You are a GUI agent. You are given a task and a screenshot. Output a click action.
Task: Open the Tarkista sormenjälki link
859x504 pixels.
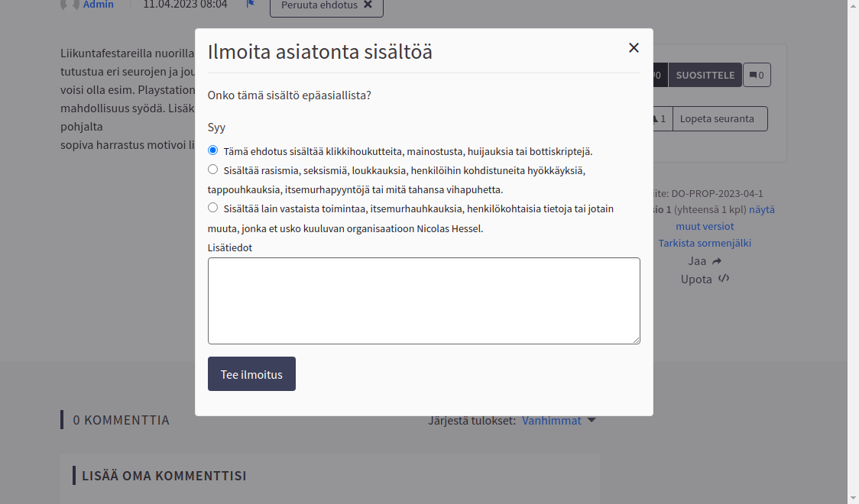click(x=704, y=243)
